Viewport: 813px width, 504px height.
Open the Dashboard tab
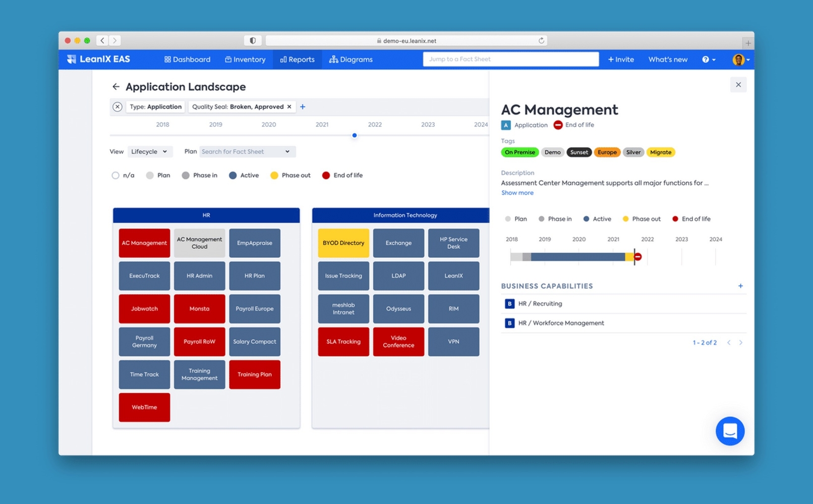pyautogui.click(x=187, y=59)
